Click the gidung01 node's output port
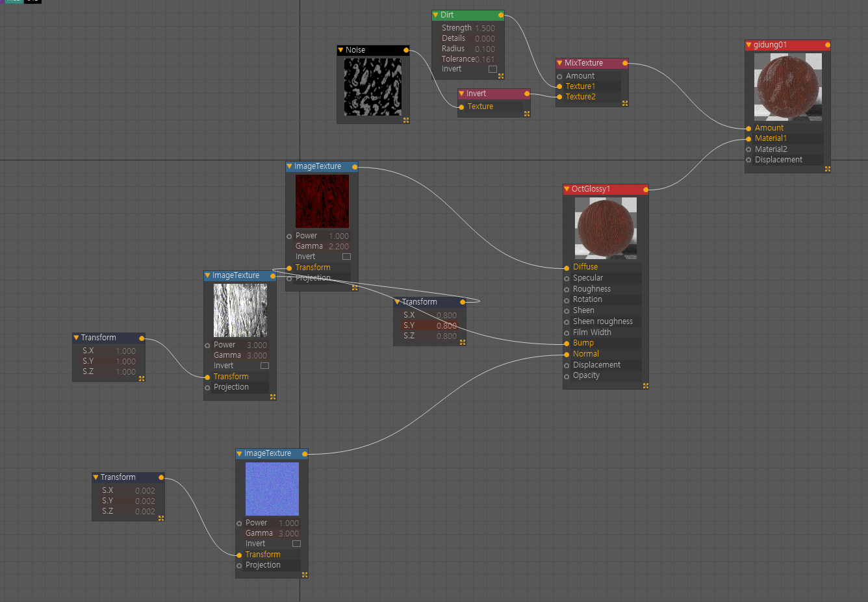Image resolution: width=868 pixels, height=602 pixels. click(x=827, y=45)
